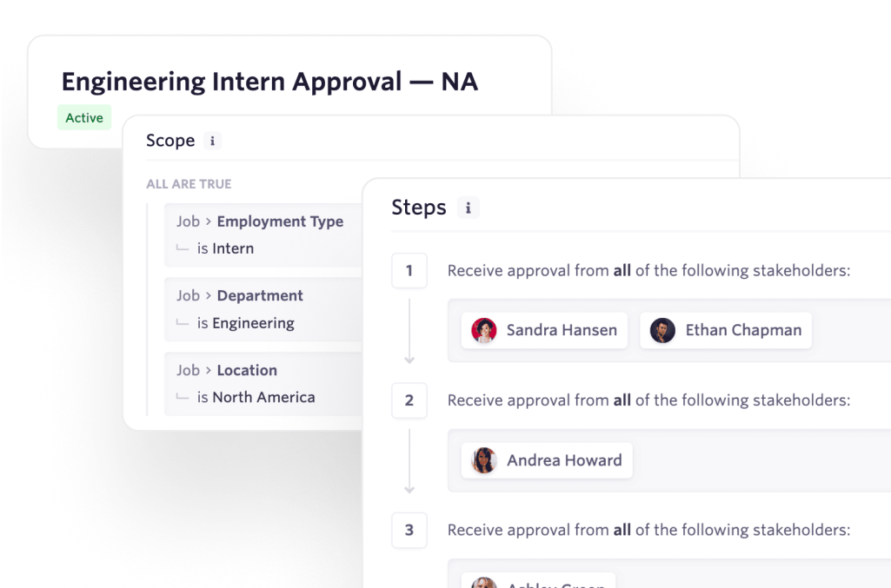Image resolution: width=891 pixels, height=588 pixels.
Task: Click Sandra Hansen's avatar photo
Action: coord(483,330)
